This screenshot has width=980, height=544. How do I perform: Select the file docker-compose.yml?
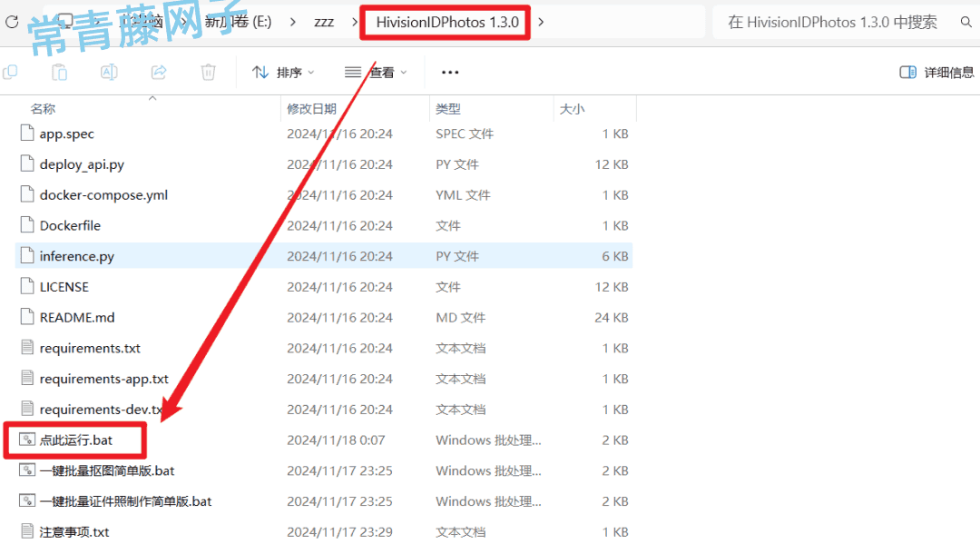[x=103, y=195]
